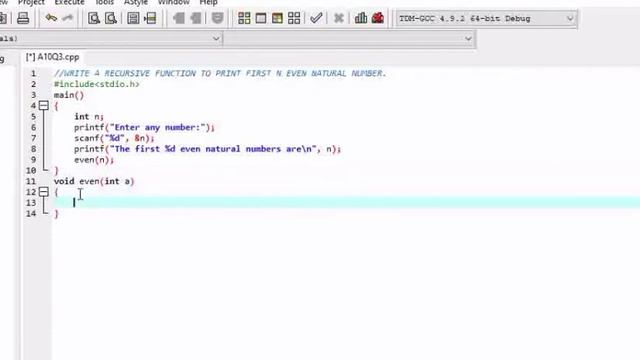640x360 pixels.
Task: Click the 'void even(int a)' line
Action: 94,181
